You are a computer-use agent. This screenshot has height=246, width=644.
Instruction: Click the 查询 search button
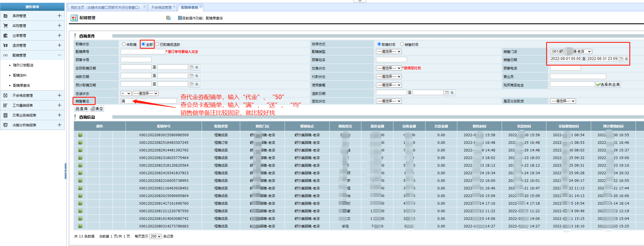pos(81,109)
